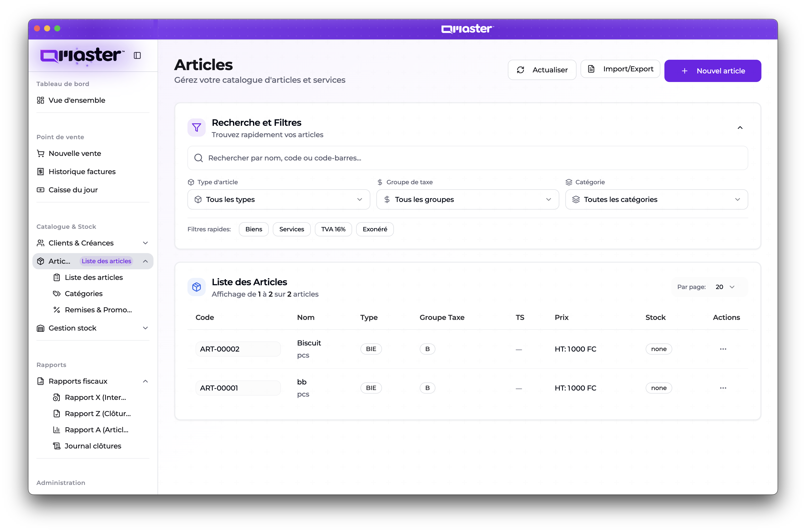Go to Historique factures
The image size is (806, 532).
(x=82, y=172)
